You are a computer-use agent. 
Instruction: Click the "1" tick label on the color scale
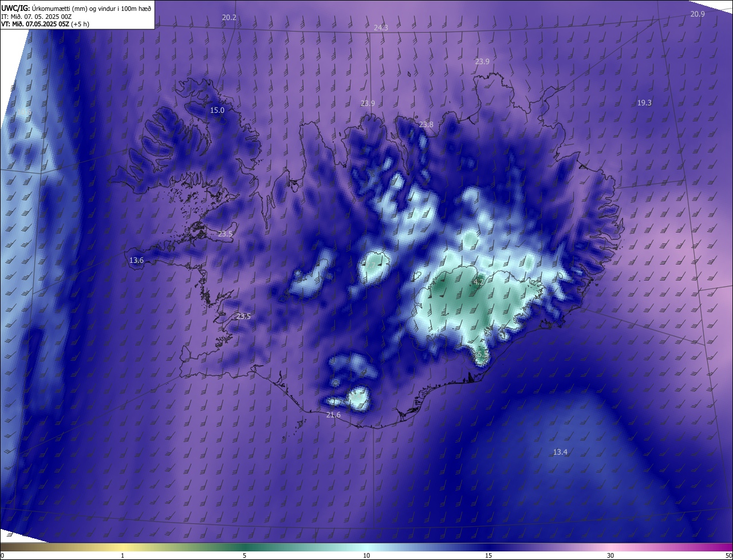123,556
